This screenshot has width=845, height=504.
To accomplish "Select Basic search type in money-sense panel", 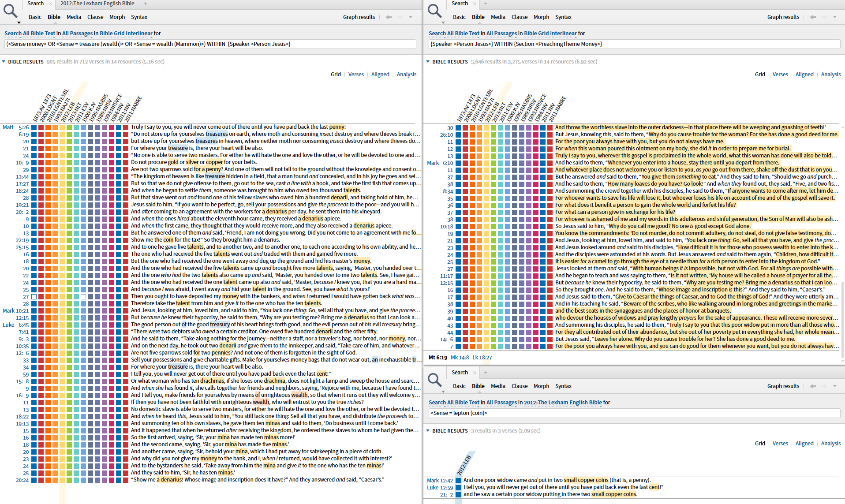I will click(x=35, y=17).
